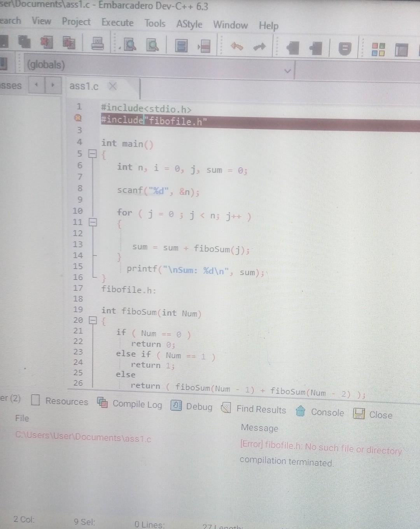Click the Run window icon at toolbar end
420x529 pixels.
point(401,50)
